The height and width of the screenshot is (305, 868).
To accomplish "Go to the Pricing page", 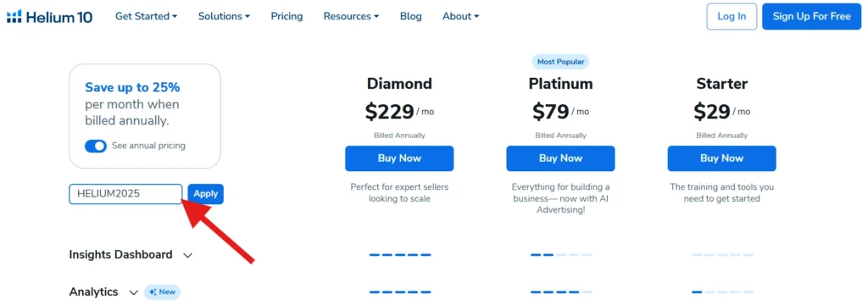I will pos(287,17).
